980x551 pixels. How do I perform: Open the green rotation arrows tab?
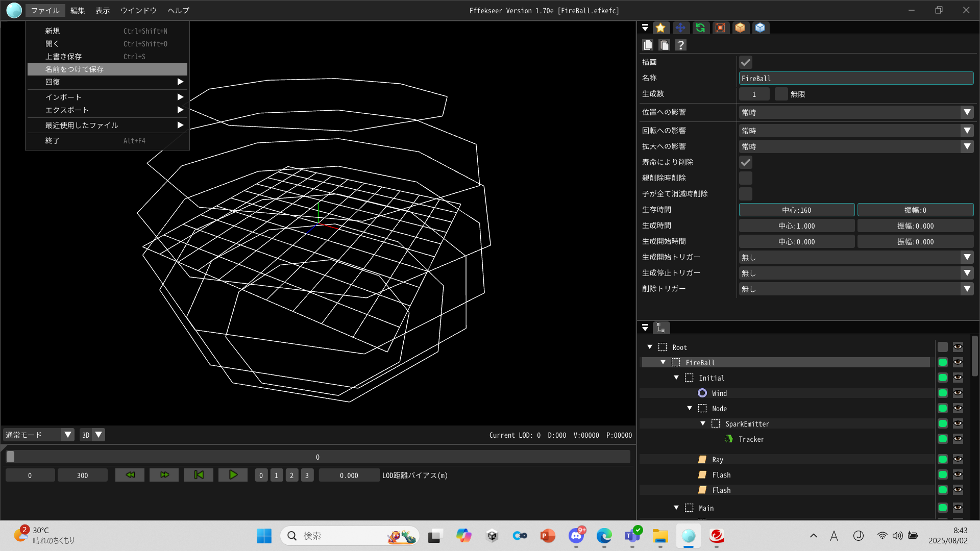point(700,28)
